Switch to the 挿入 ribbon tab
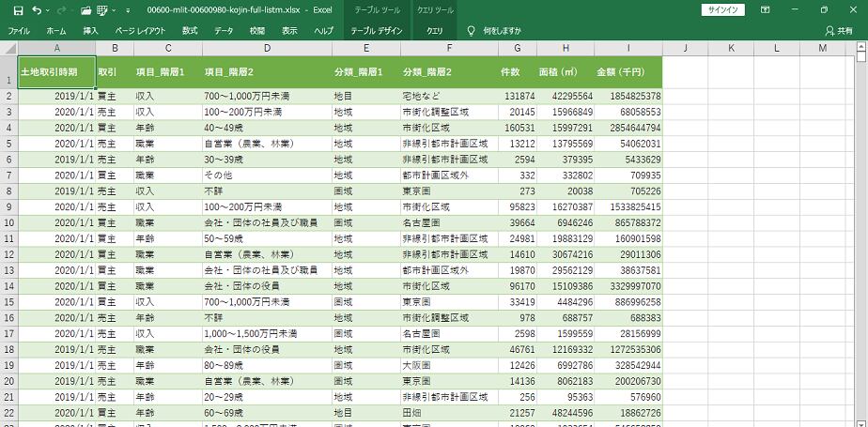 click(90, 31)
